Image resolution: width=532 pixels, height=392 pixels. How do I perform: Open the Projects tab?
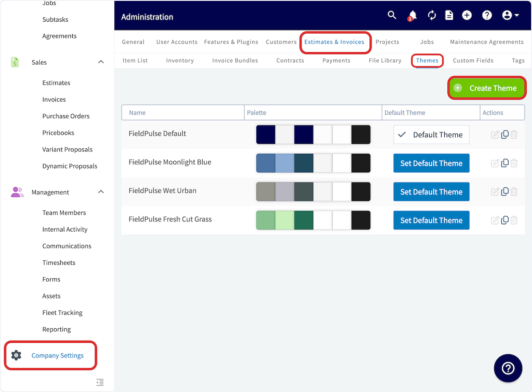tap(387, 42)
